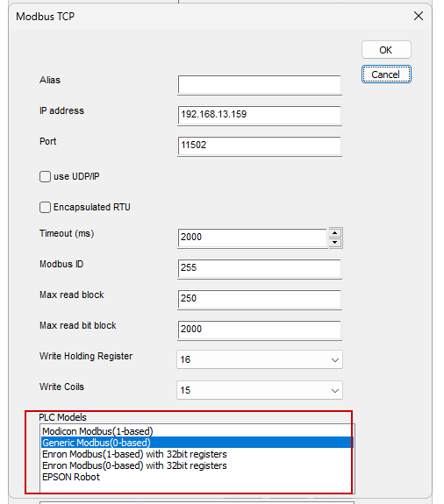The width and height of the screenshot is (444, 504).
Task: Select Generic Modbus(0-based) PLC model
Action: 197,443
